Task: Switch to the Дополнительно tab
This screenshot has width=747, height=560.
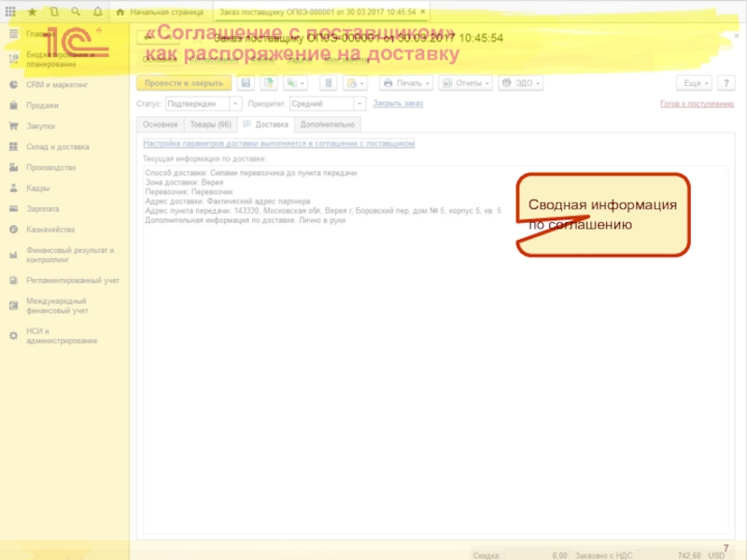Action: click(x=327, y=124)
